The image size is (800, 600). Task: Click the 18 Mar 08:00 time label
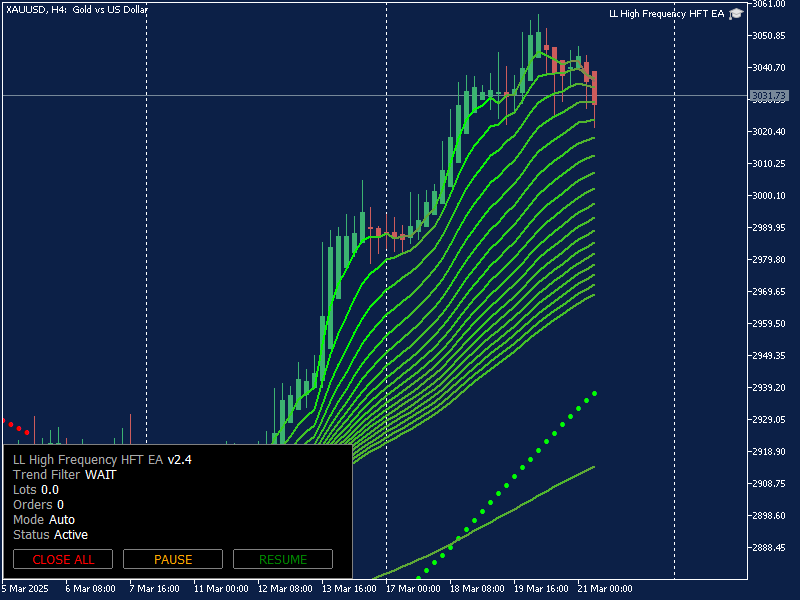click(477, 588)
